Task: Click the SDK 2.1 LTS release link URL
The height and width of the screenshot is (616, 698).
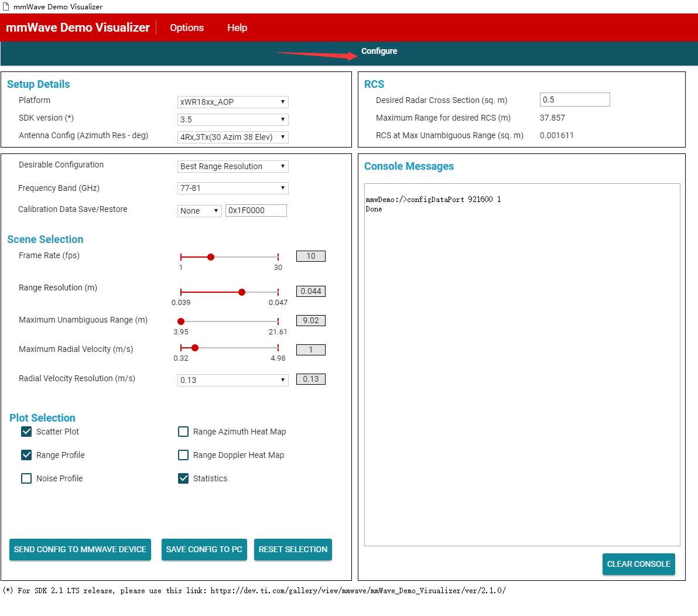Action: click(x=358, y=591)
